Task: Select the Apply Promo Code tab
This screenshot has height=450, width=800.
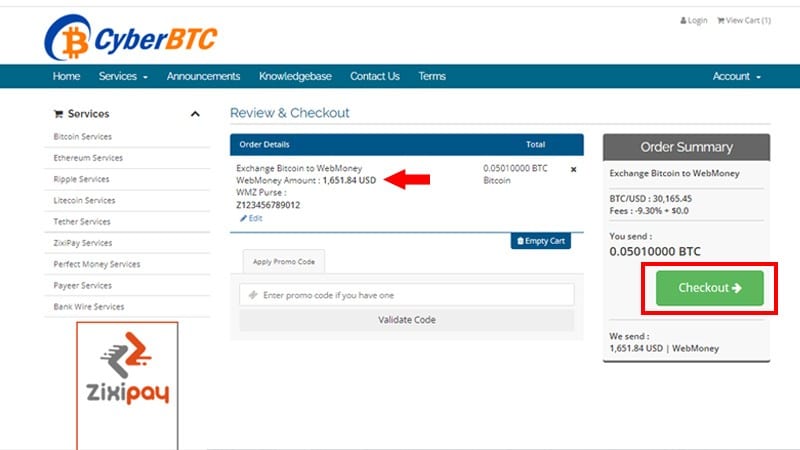Action: [284, 261]
